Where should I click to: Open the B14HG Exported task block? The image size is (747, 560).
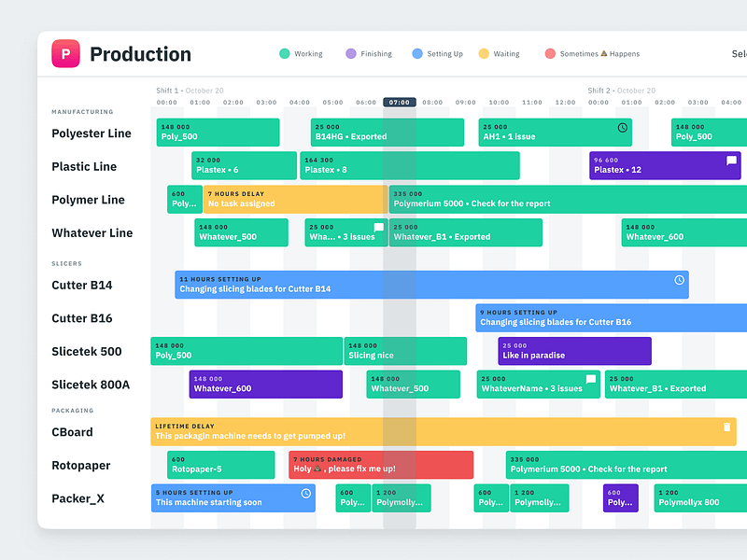click(388, 133)
